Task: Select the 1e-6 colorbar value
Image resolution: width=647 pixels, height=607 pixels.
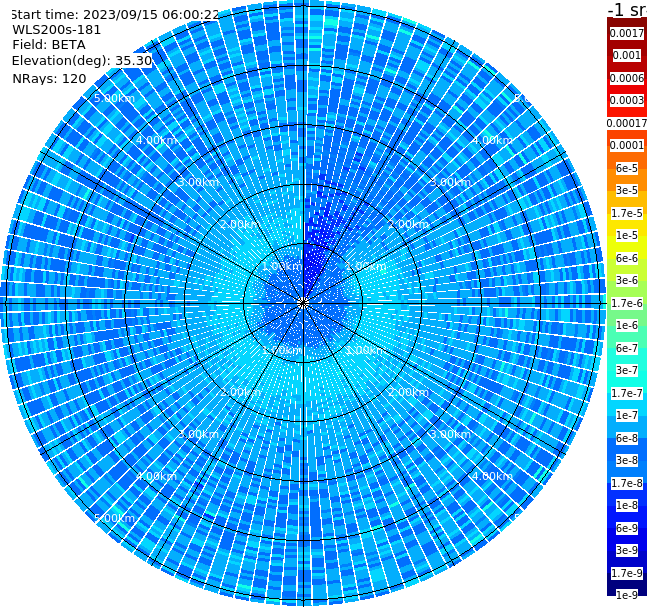Action: (x=627, y=325)
